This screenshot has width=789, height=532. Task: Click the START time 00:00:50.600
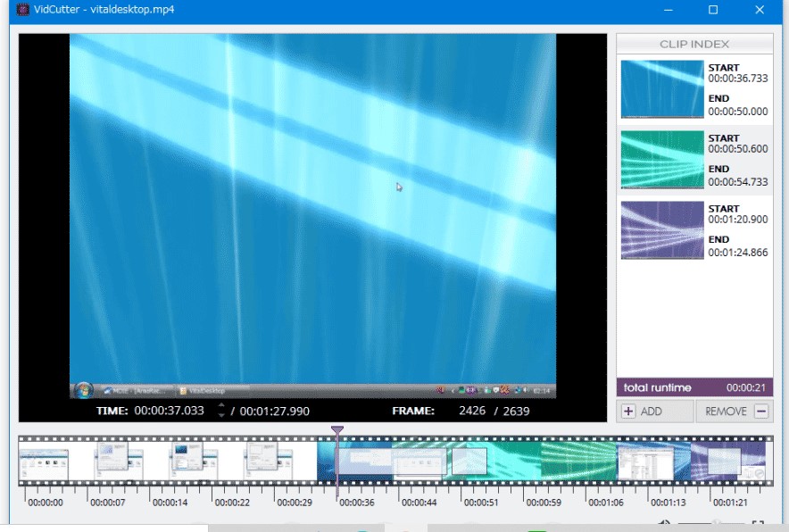[737, 149]
